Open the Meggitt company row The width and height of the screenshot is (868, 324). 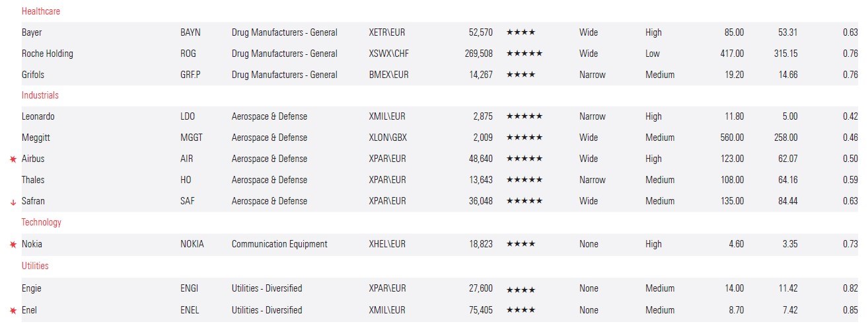click(x=36, y=138)
